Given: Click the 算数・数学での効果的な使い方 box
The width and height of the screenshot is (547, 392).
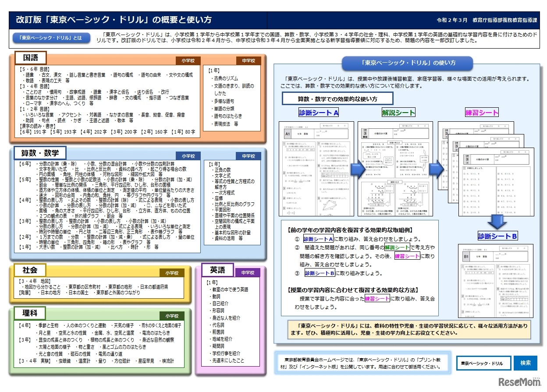Looking at the screenshot, I should click(337, 99).
